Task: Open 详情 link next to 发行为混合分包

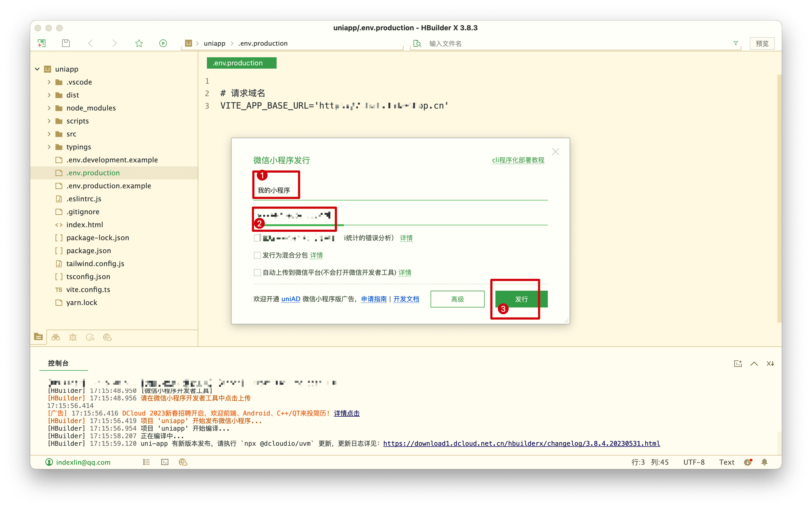Action: click(316, 255)
